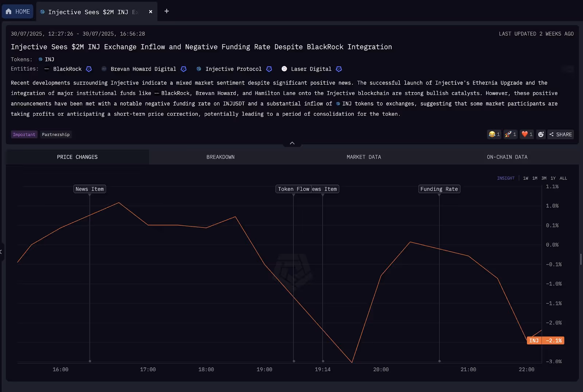Viewport: 583px width, 392px height.
Task: Click the badge icon next to Laser Digital
Action: pos(339,69)
